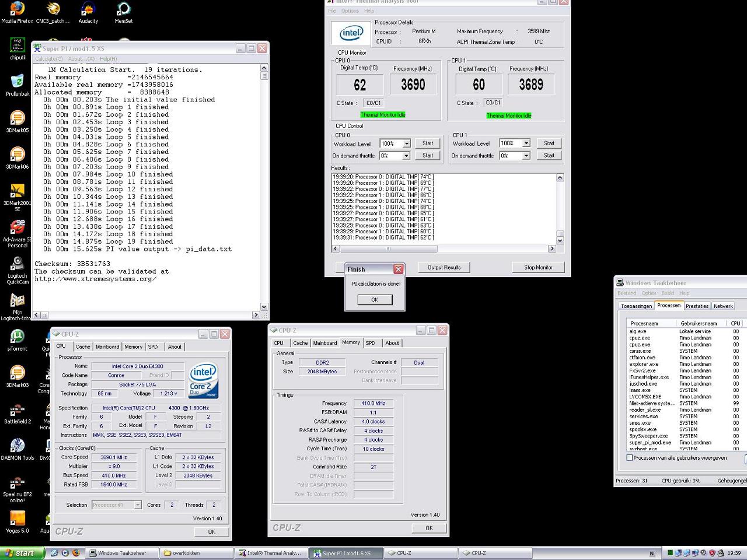
Task: Open Mijn Logitech-foto's desktop icon
Action: pyautogui.click(x=18, y=306)
